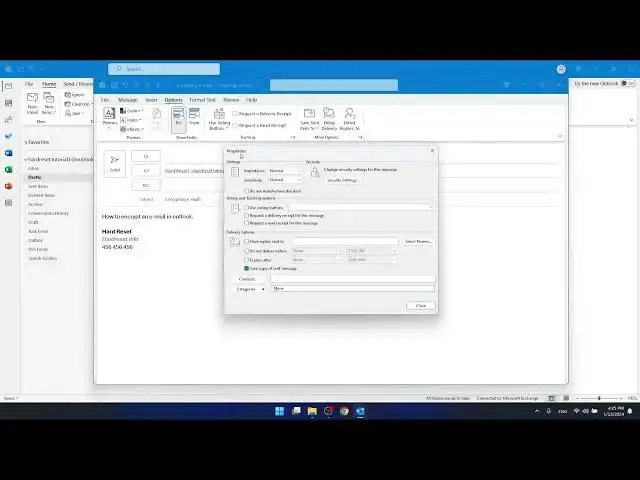This screenshot has height=480, width=640.
Task: Switch to the Review ribbon tab
Action: [231, 100]
